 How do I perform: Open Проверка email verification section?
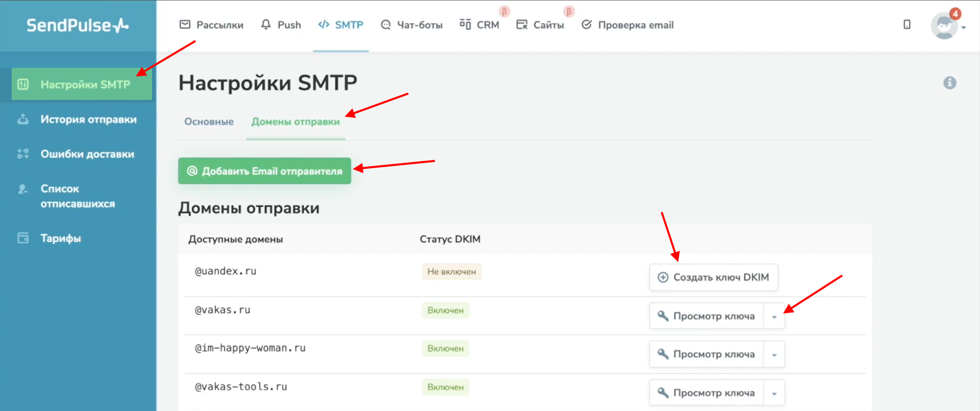[628, 25]
